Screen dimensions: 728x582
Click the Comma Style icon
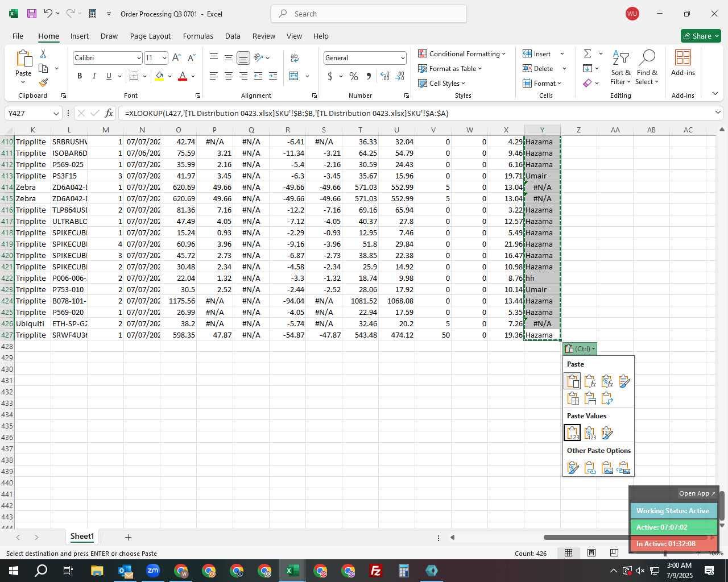pyautogui.click(x=369, y=76)
